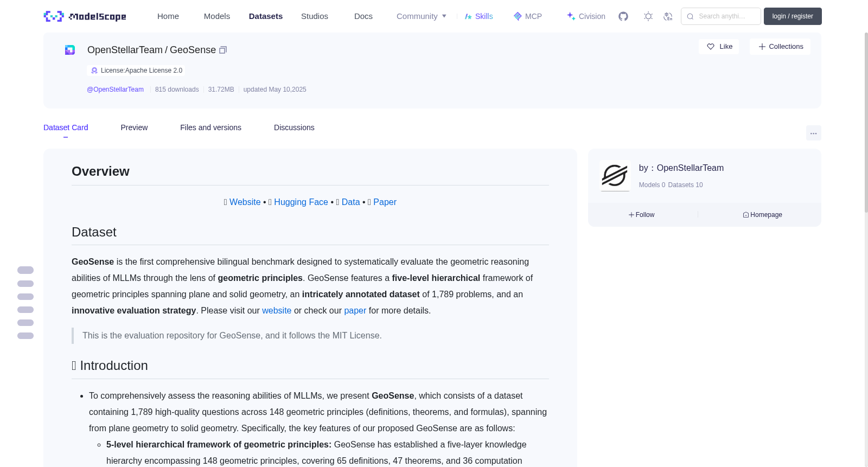Click the MIT License note blockquote
Image resolution: width=868 pixels, height=467 pixels.
[x=310, y=336]
